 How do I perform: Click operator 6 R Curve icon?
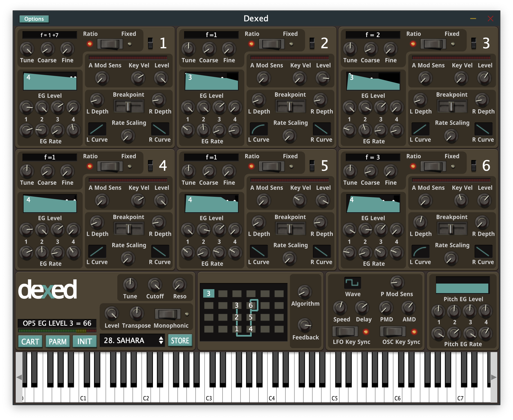coord(484,251)
